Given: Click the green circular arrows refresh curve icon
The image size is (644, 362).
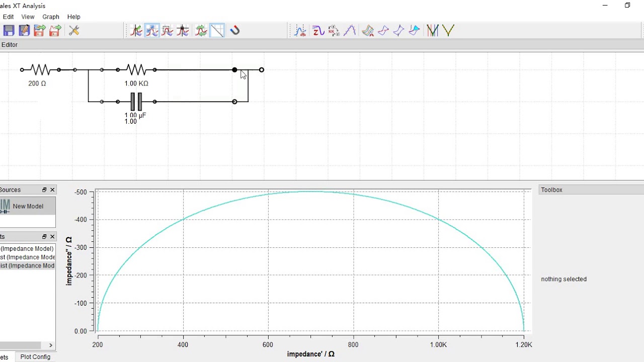Looking at the screenshot, I should pyautogui.click(x=201, y=31).
